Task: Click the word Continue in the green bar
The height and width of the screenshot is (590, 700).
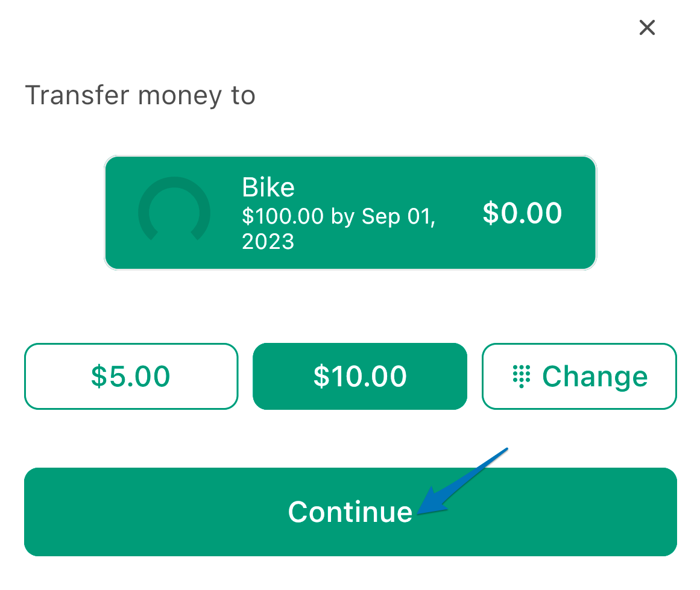Action: [x=350, y=512]
